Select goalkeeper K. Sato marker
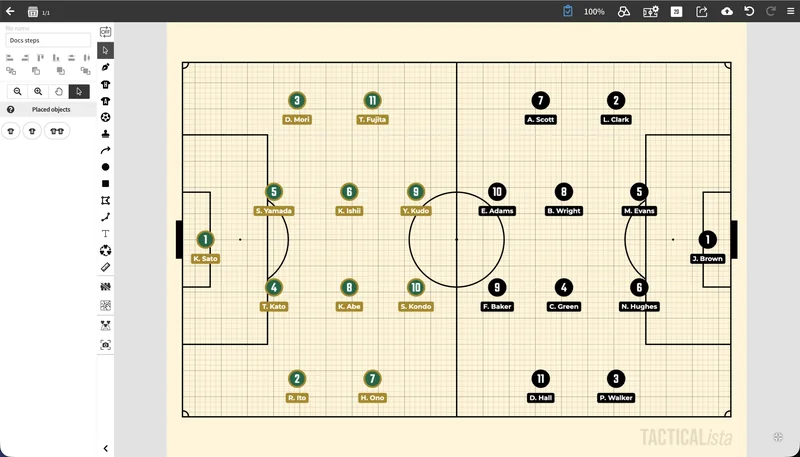 coord(206,239)
